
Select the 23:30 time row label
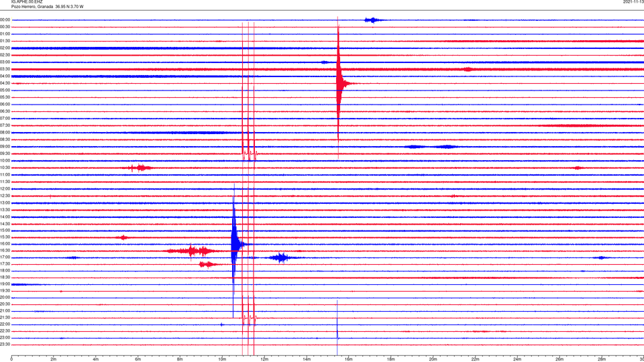tap(5, 345)
